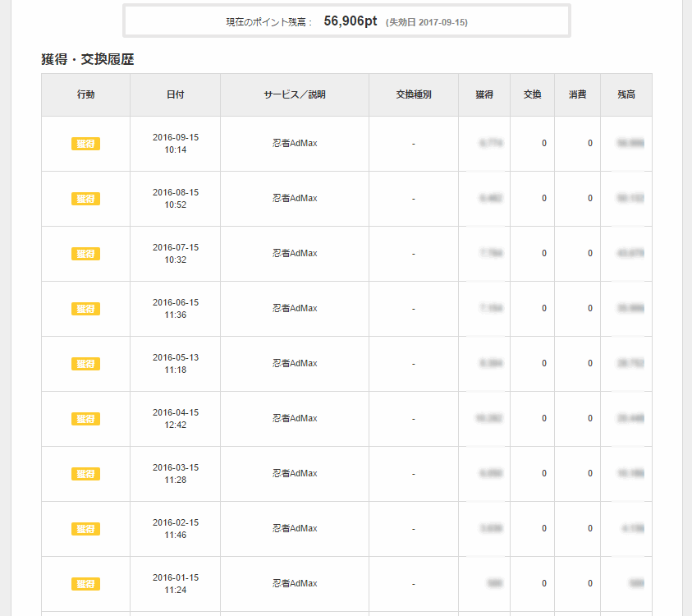Select the サービス／説明 column header
Viewport: 692px width, 616px height.
click(x=295, y=94)
